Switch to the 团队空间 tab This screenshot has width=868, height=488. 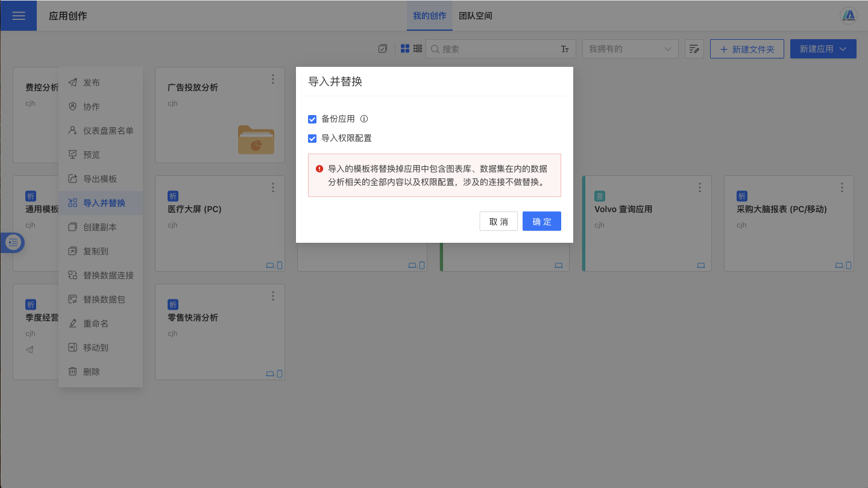(x=476, y=16)
